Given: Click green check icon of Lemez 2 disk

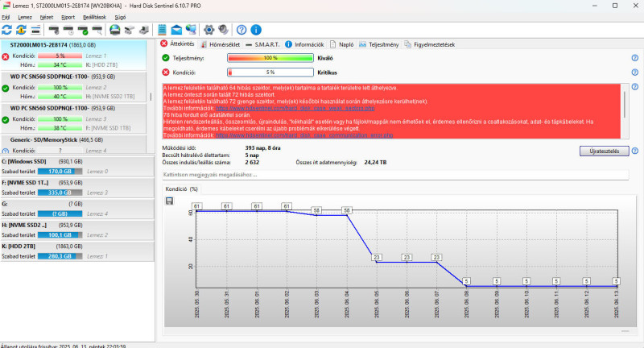Looking at the screenshot, I should [x=6, y=88].
